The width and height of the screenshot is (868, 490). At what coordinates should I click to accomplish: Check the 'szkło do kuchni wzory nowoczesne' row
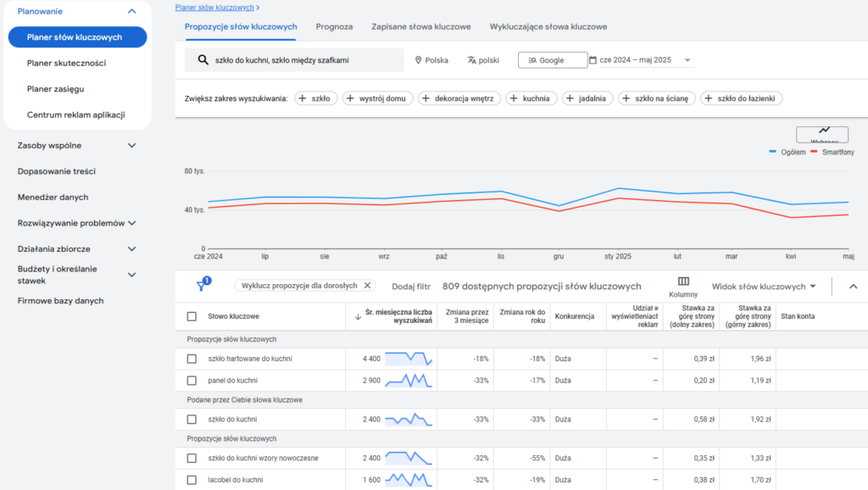192,458
